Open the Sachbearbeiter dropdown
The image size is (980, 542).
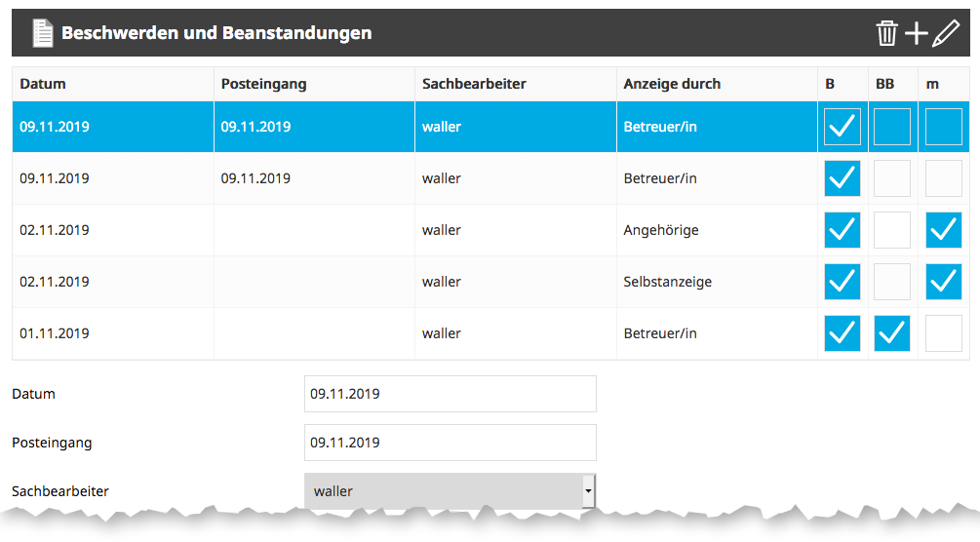[x=450, y=491]
